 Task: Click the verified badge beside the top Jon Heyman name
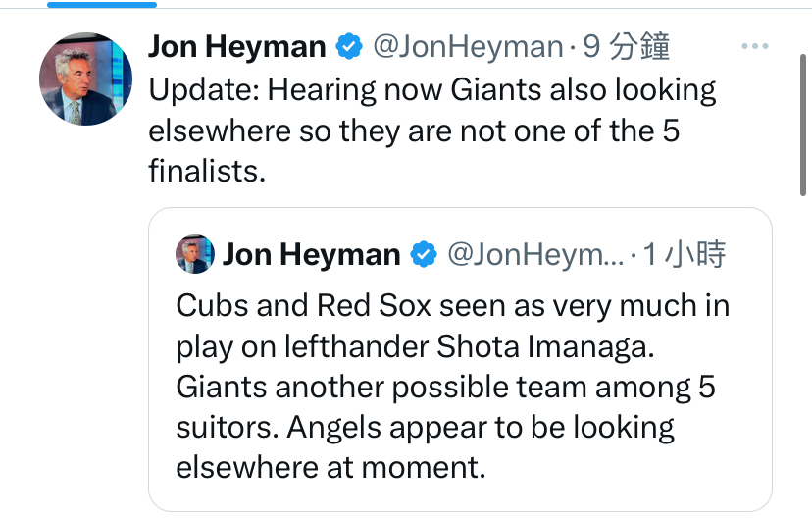click(349, 47)
